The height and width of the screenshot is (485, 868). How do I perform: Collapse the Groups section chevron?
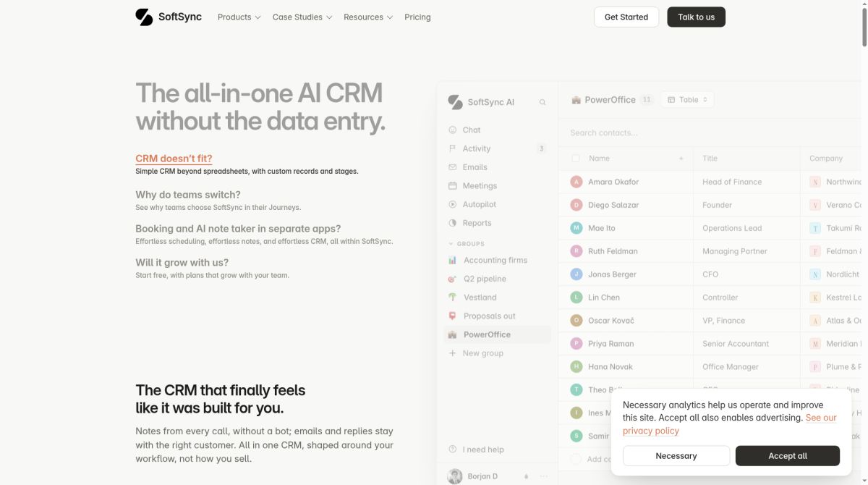(451, 244)
